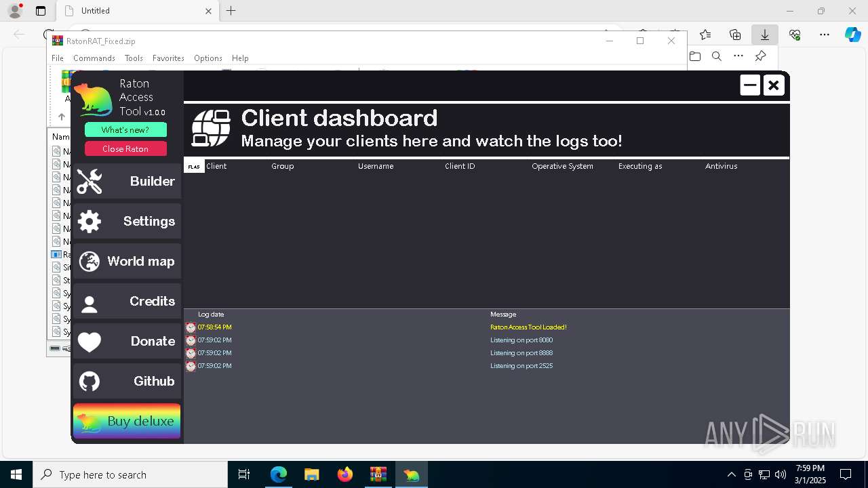Go up one folder level in WinRAR
The width and height of the screenshot is (868, 488).
[x=62, y=117]
